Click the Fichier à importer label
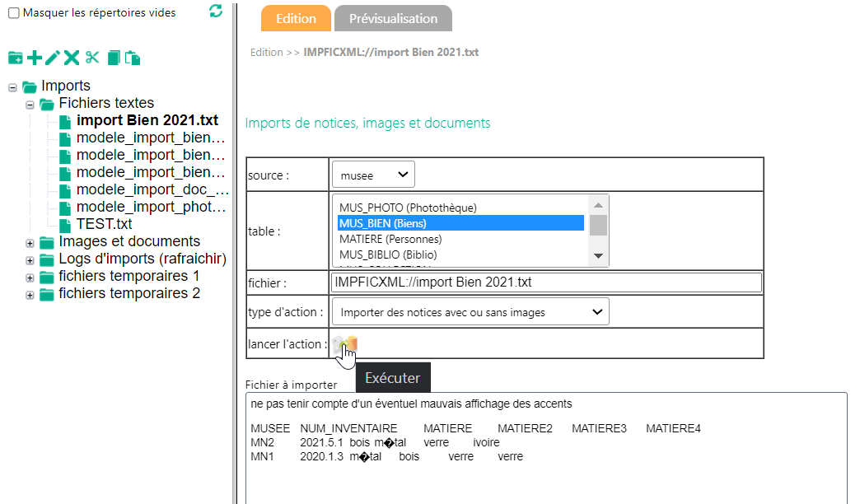The width and height of the screenshot is (860, 504). (x=292, y=385)
